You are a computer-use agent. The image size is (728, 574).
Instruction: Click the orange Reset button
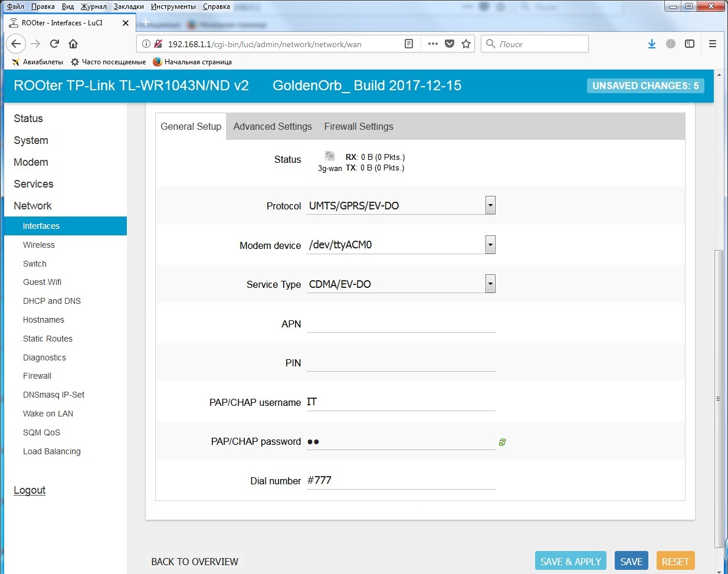675,561
